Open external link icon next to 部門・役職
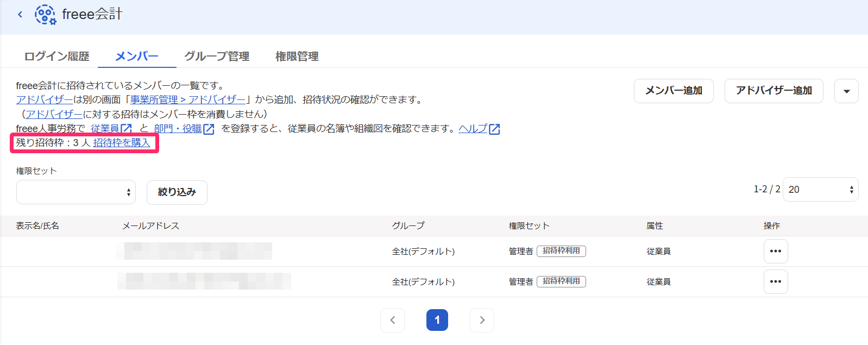 209,129
